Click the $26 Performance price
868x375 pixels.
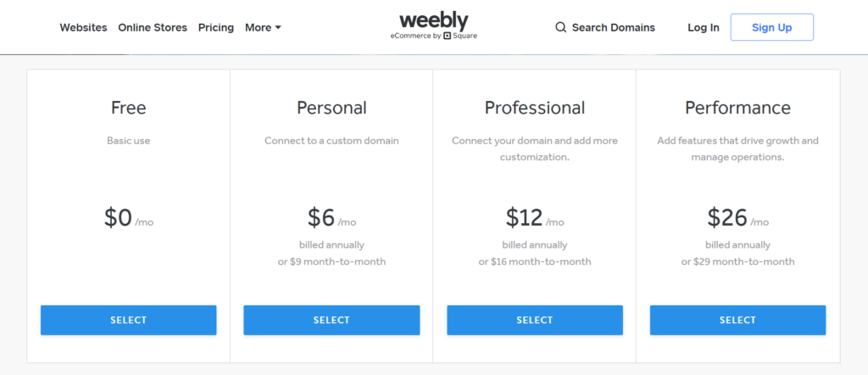click(x=727, y=218)
